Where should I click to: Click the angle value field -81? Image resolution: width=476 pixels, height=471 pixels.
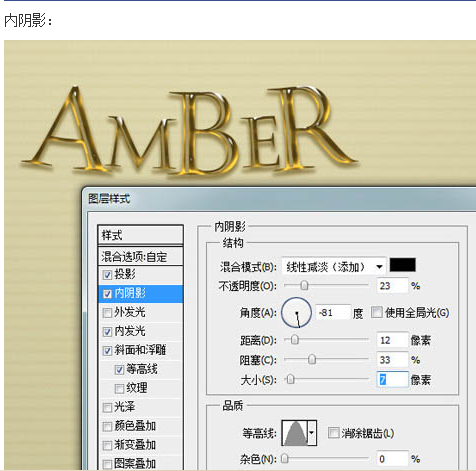tap(333, 313)
